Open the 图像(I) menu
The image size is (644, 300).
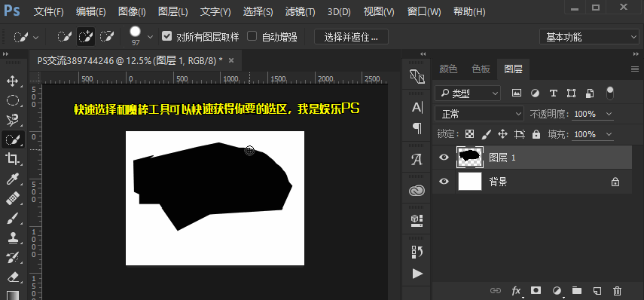pyautogui.click(x=132, y=11)
